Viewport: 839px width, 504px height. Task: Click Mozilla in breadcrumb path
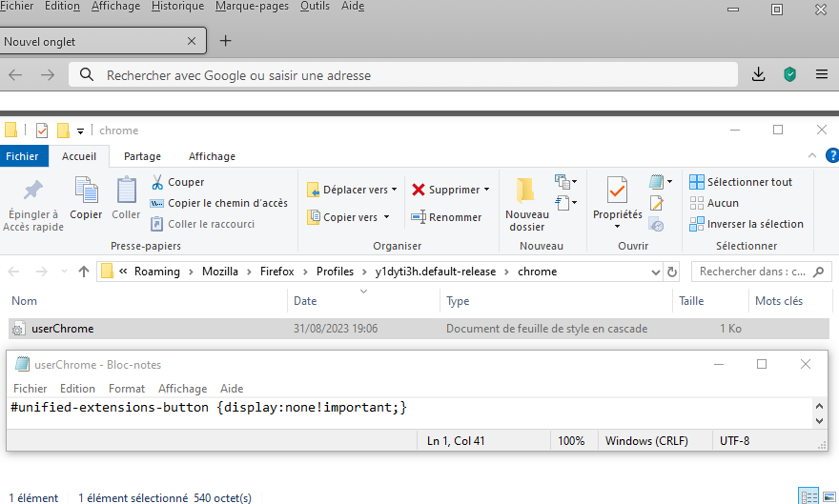click(220, 272)
